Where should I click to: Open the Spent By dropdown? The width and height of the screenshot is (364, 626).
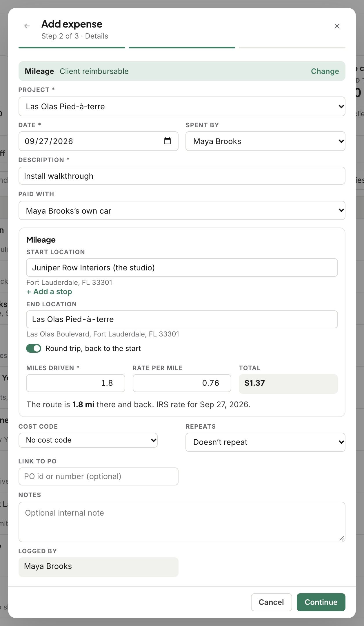265,141
